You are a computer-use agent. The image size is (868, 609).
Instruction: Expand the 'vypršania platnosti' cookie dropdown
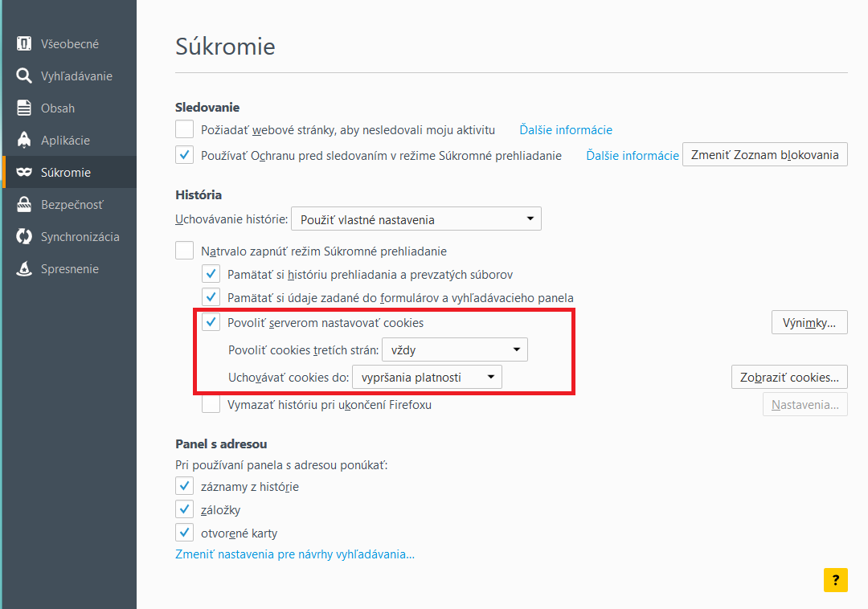(428, 378)
